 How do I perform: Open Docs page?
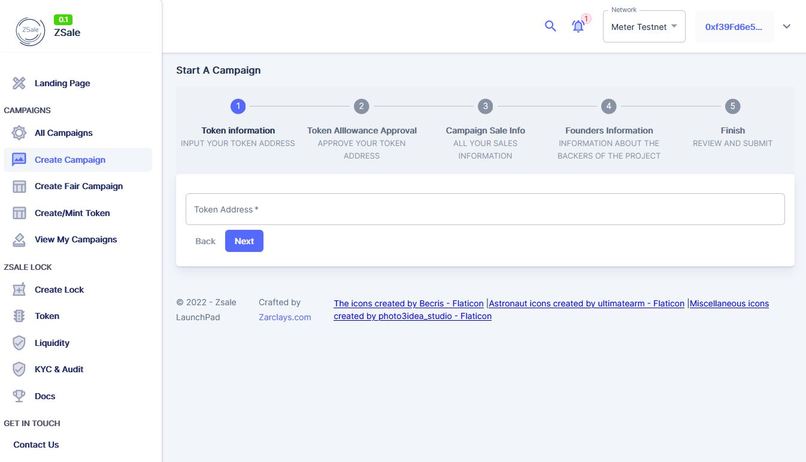point(45,396)
